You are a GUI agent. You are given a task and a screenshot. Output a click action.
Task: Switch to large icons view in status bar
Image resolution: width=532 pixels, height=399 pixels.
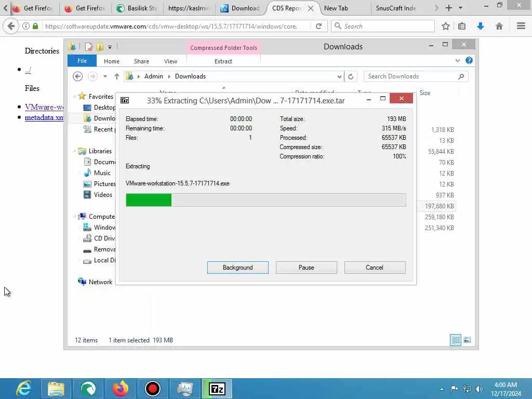point(467,340)
